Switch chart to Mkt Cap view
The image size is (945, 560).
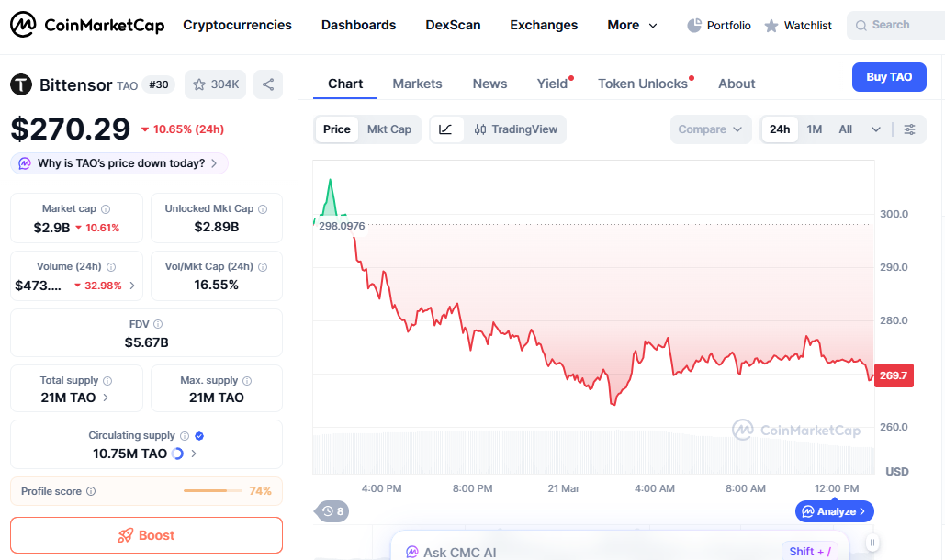[389, 129]
